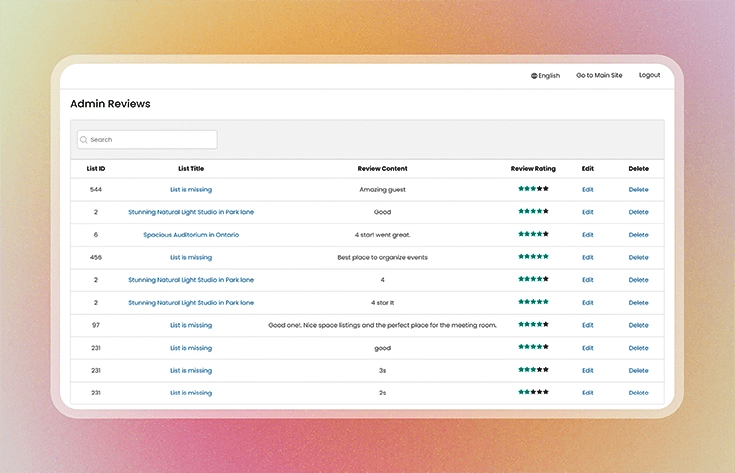Click the star rating of '4 star! went great.'

coord(533,233)
